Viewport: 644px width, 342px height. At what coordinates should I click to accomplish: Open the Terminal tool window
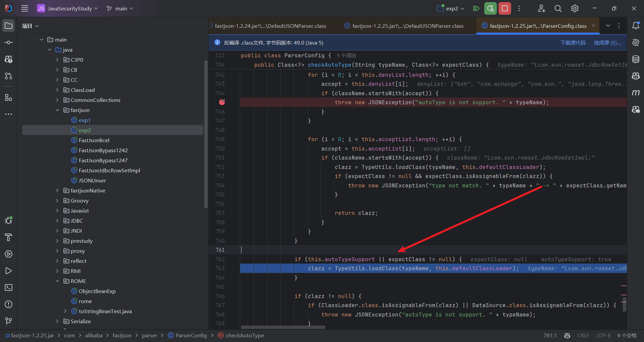tap(9, 288)
